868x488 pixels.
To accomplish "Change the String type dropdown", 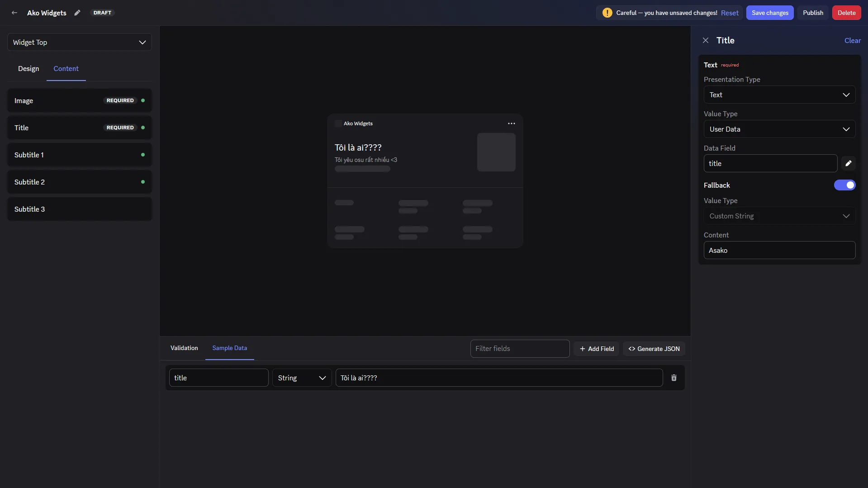I will pos(302,378).
